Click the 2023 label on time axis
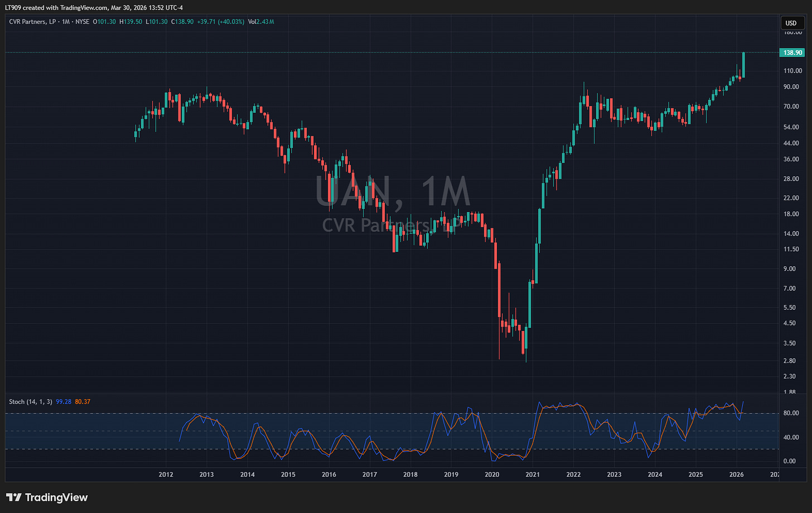 tap(614, 474)
